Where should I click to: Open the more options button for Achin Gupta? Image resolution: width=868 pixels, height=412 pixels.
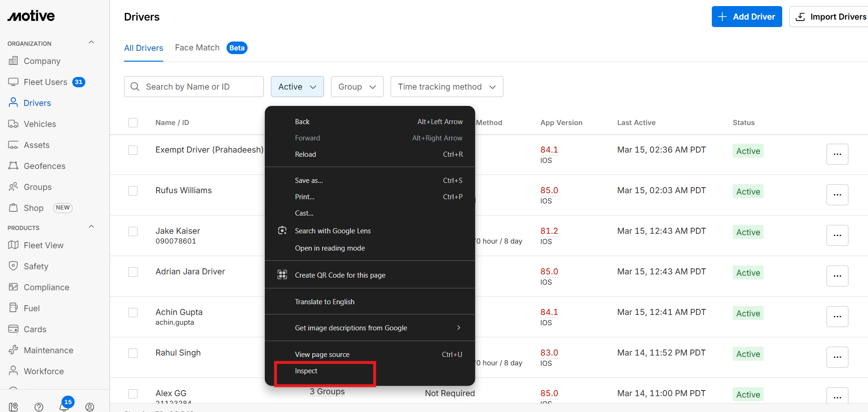click(x=837, y=316)
